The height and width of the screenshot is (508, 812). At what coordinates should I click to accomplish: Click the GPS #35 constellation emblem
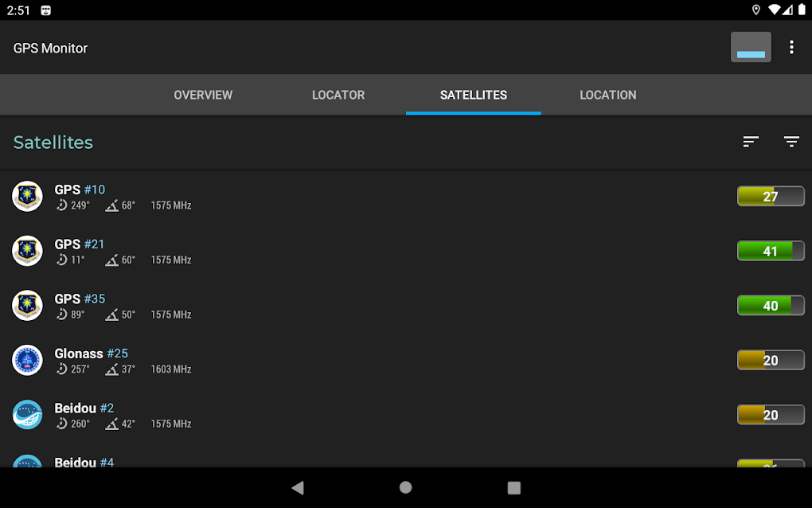coord(27,306)
